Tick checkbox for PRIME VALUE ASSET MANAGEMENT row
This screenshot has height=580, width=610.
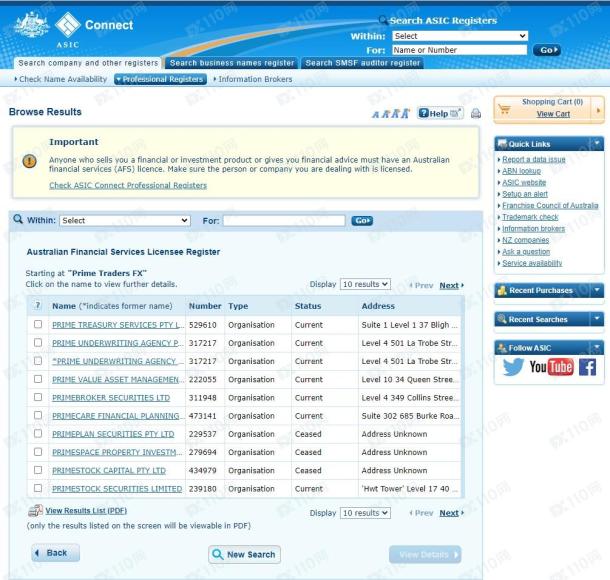pos(38,379)
